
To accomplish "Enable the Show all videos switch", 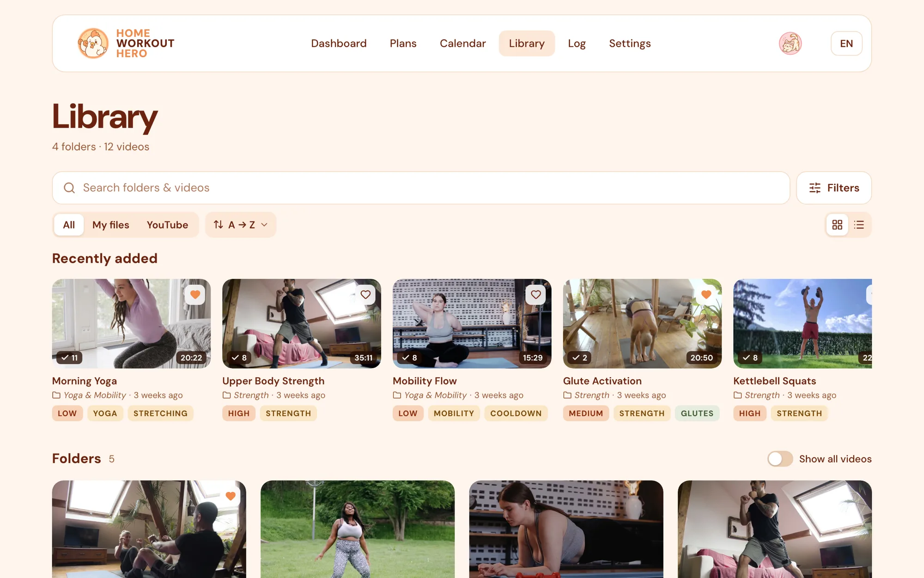I will [x=780, y=459].
